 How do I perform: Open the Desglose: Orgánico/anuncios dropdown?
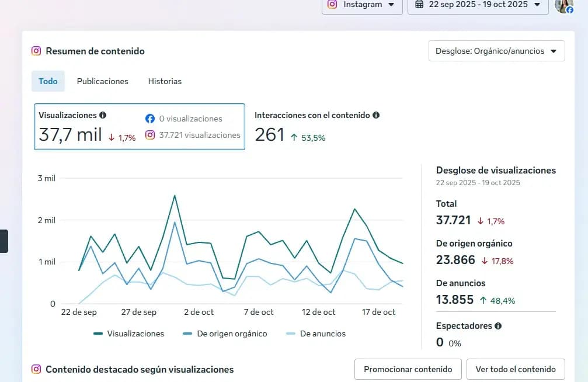pos(496,51)
